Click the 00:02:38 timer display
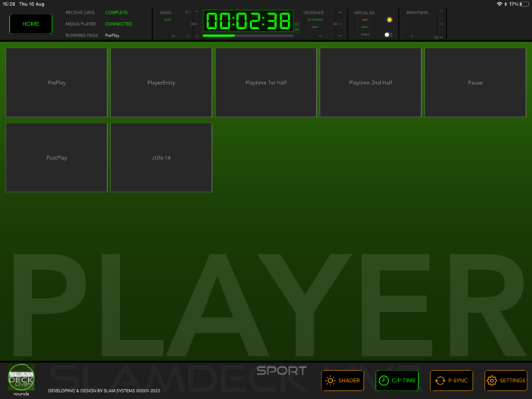 249,21
